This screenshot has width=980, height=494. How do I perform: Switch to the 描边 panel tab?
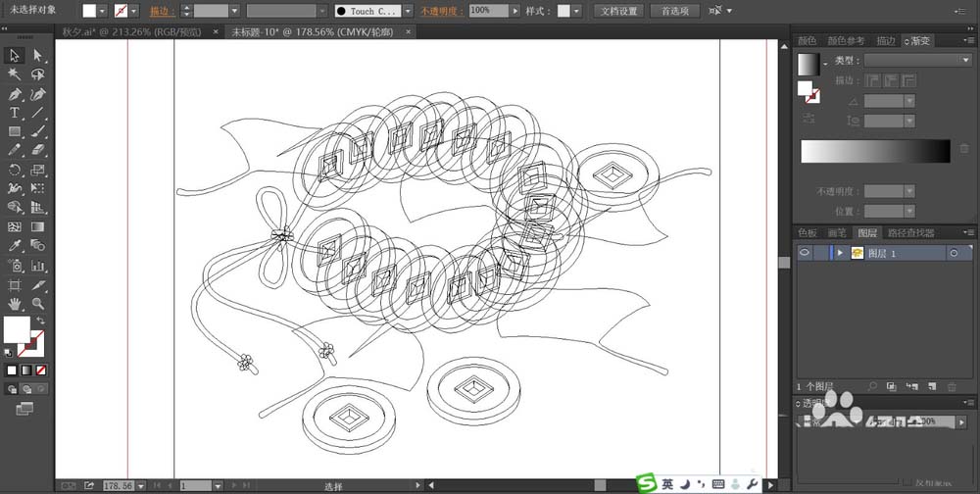(x=886, y=40)
